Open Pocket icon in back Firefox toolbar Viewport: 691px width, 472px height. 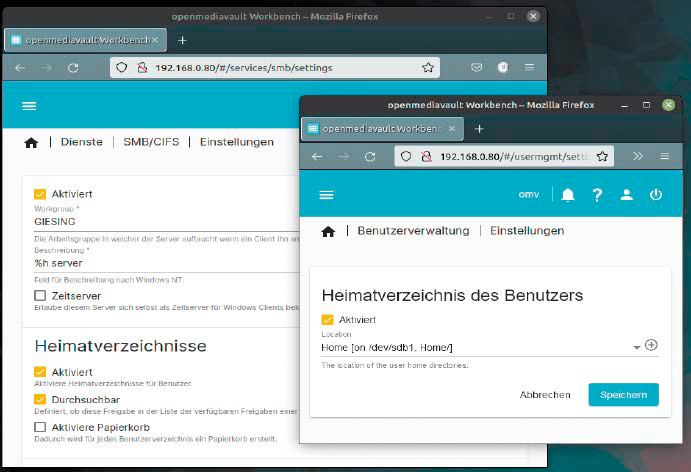pos(476,67)
